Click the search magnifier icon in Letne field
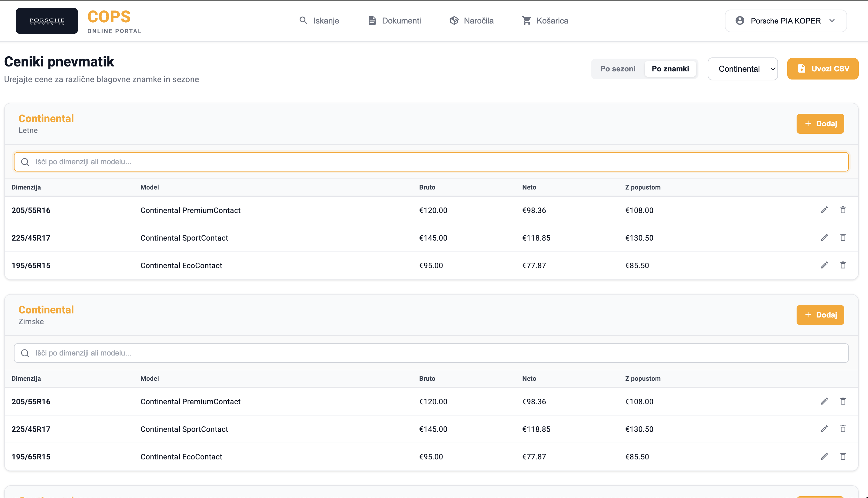The height and width of the screenshot is (498, 868). point(25,162)
